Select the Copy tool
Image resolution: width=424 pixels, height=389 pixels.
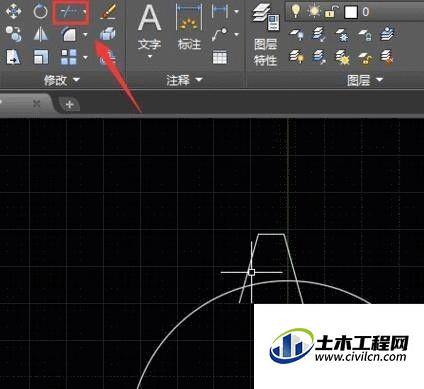coord(14,34)
